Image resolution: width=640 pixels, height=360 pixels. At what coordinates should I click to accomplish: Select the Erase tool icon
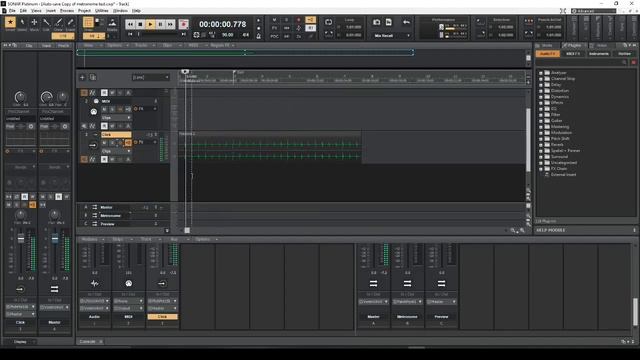click(70, 22)
